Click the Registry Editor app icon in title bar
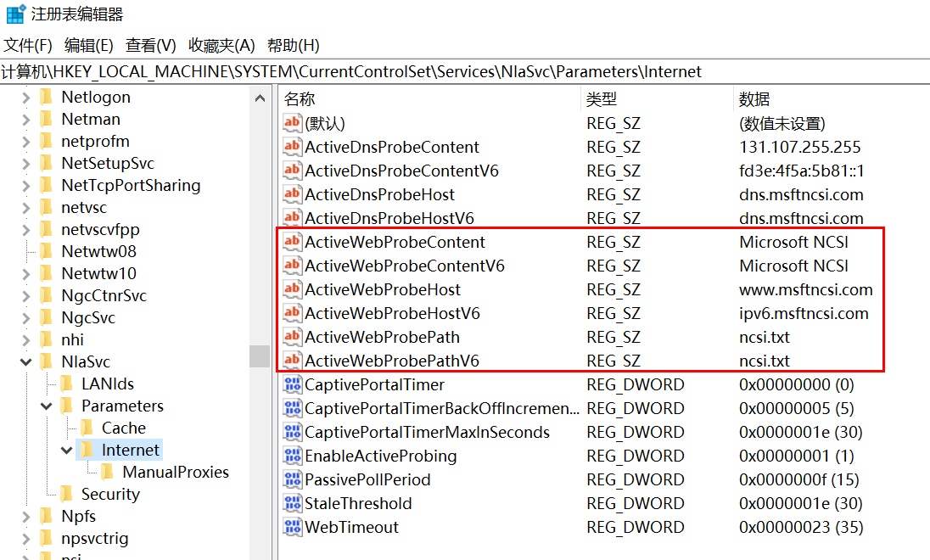 pos(15,13)
